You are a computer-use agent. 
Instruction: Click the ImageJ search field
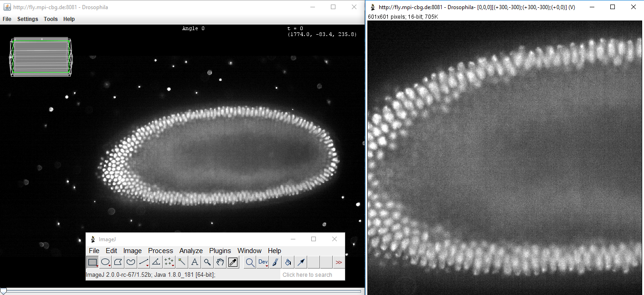click(x=312, y=274)
